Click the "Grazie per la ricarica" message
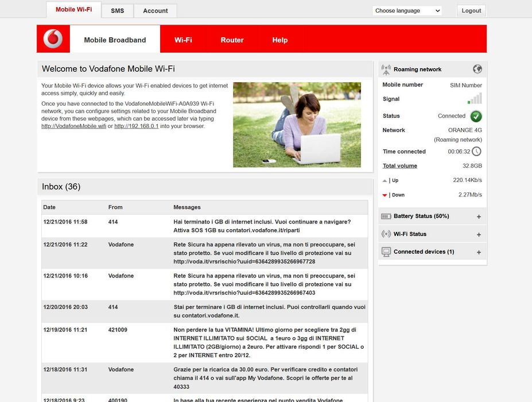This screenshot has width=532, height=402. (x=265, y=378)
